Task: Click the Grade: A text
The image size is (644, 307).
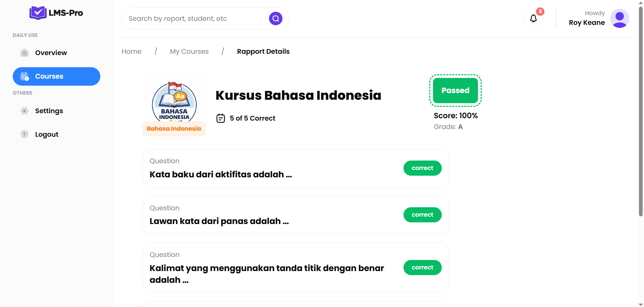Action: (448, 127)
